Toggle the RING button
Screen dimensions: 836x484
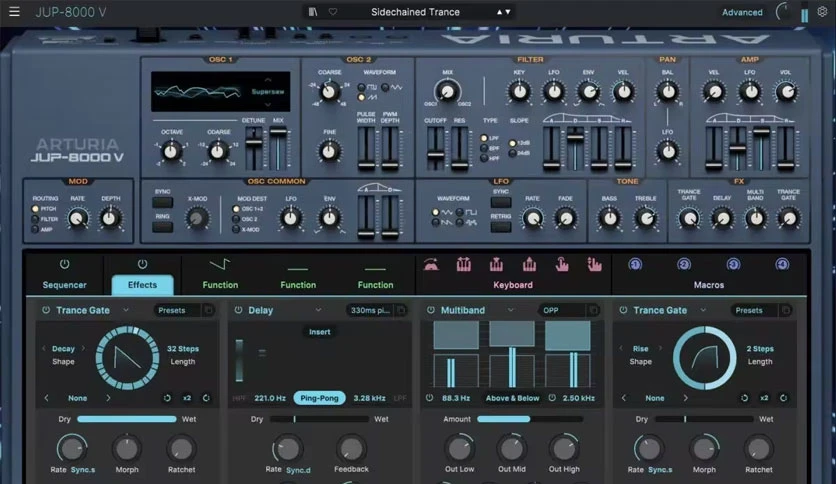point(163,227)
